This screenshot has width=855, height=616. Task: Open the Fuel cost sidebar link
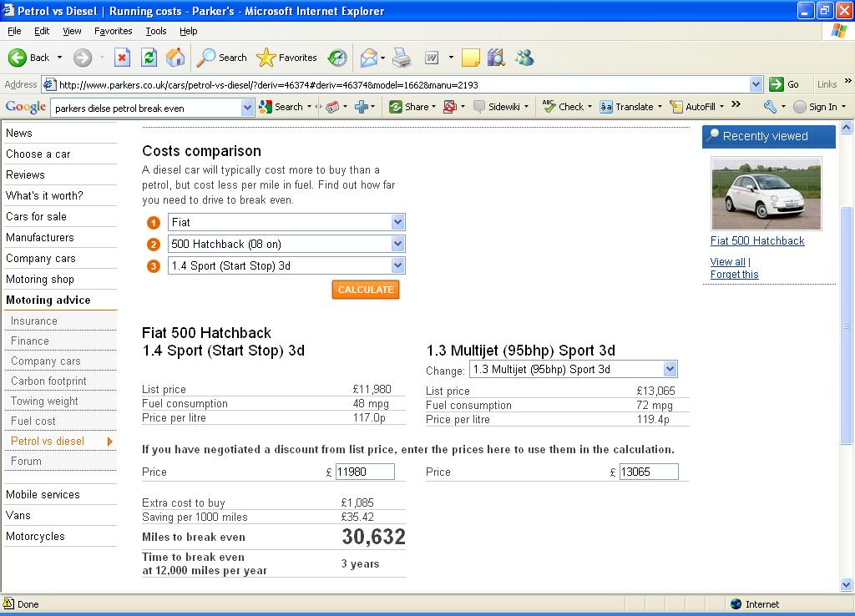point(33,421)
